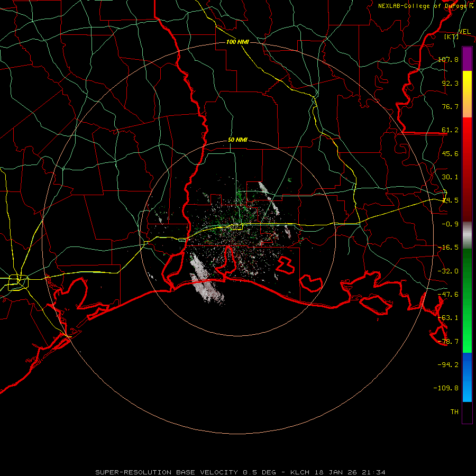Pick the green segment of the color bar
Screen dimensions: 476x476
tap(467, 300)
